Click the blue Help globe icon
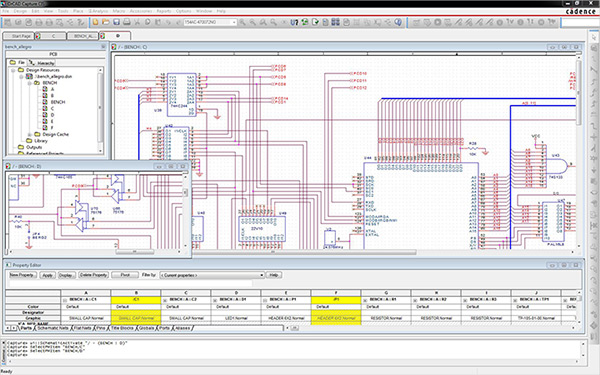This screenshot has height=375, width=600. (398, 22)
